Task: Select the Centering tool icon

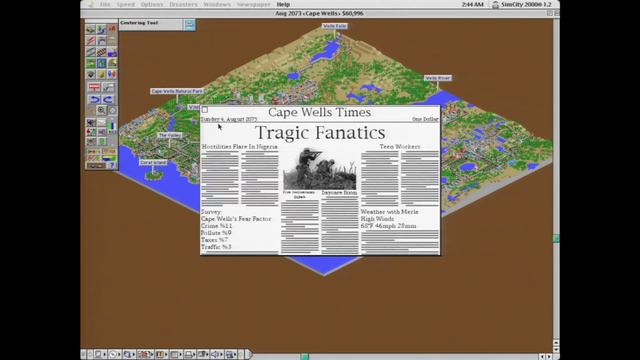Action: pyautogui.click(x=112, y=110)
